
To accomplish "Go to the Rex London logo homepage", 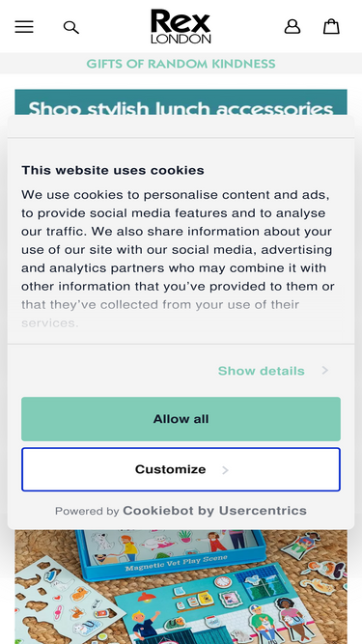I will pyautogui.click(x=181, y=26).
